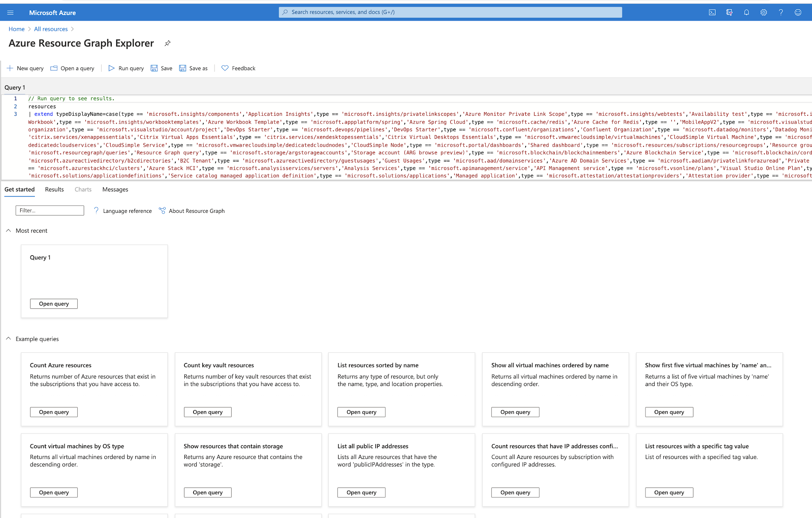Click the smiley feedback icon in header
This screenshot has height=518, width=812.
(x=798, y=12)
